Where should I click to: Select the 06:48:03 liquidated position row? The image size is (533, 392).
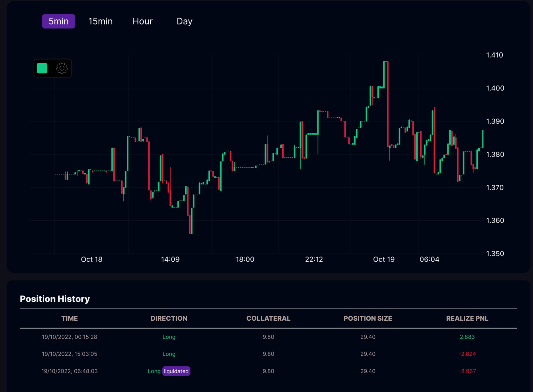[x=70, y=371]
